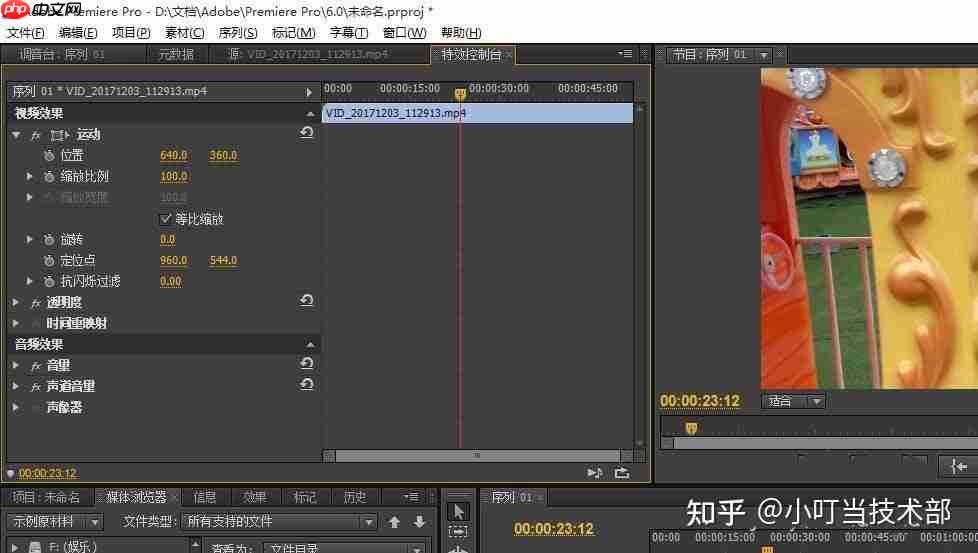This screenshot has width=978, height=553.
Task: Click the play audio only icon
Action: [x=594, y=473]
